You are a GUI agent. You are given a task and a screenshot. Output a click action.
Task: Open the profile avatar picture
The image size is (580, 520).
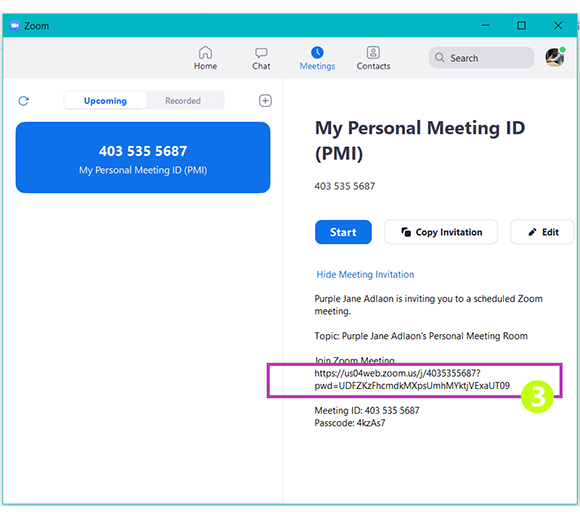pyautogui.click(x=555, y=57)
